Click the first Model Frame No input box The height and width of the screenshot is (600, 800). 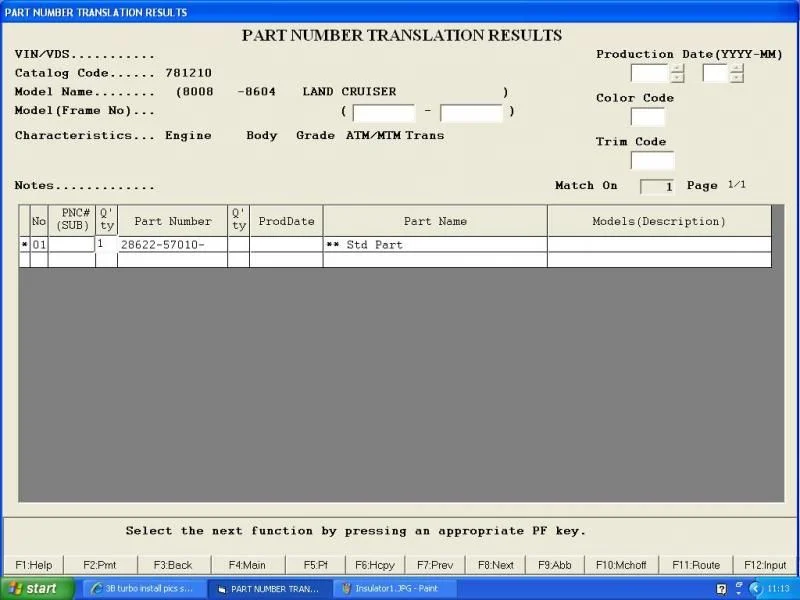click(x=384, y=113)
